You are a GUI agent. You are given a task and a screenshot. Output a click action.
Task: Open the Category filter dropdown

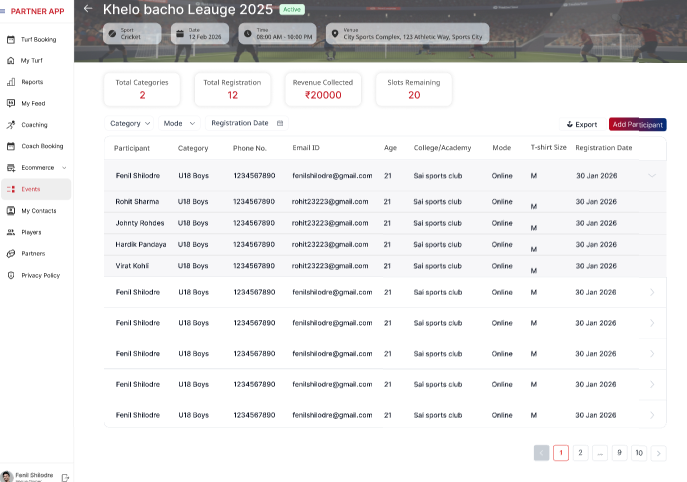[130, 124]
